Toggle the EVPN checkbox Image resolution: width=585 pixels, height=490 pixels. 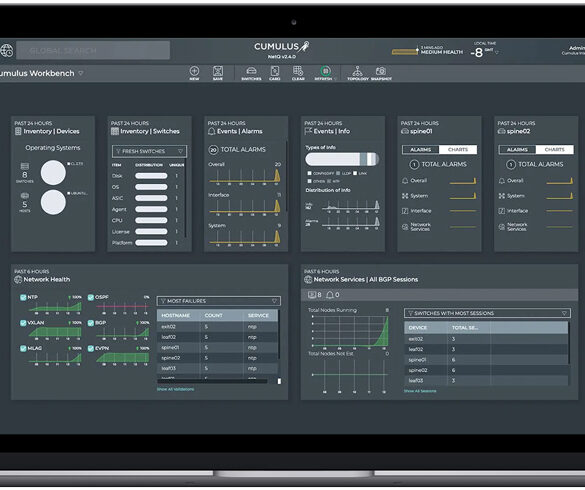pos(91,348)
